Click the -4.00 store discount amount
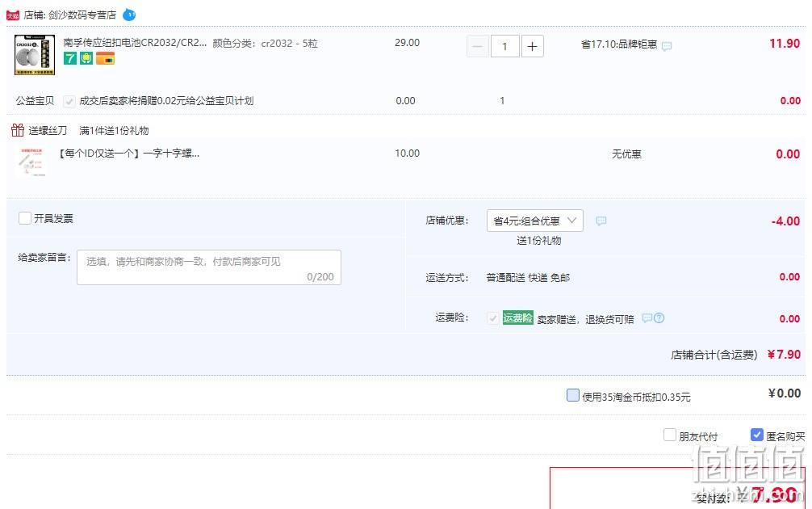This screenshot has height=509, width=812. (x=785, y=221)
